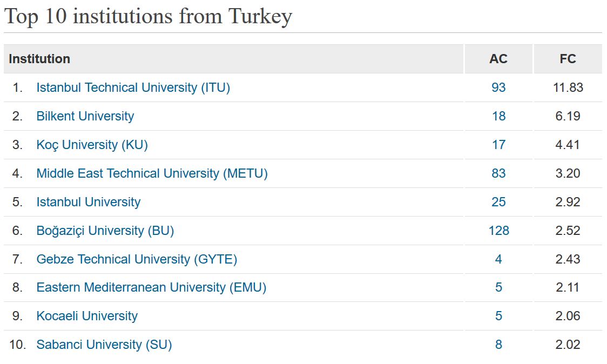Image resolution: width=607 pixels, height=364 pixels.
Task: Select Middle East Technical University (METU)
Action: pyautogui.click(x=152, y=173)
